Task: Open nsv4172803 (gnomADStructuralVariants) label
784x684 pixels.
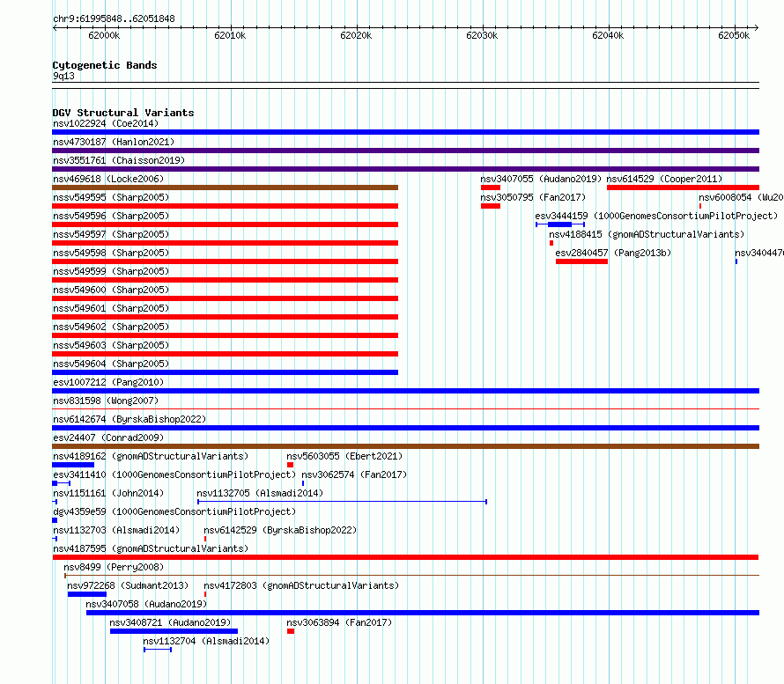Action: (x=301, y=585)
